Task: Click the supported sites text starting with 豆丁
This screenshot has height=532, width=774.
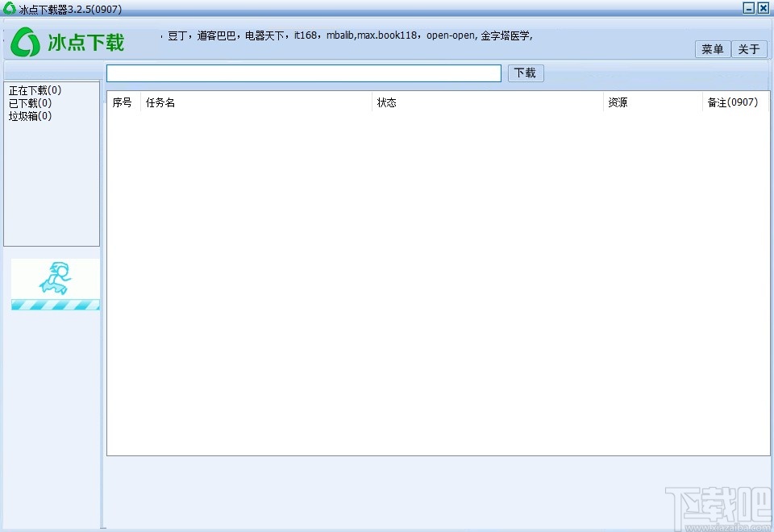Action: click(350, 35)
